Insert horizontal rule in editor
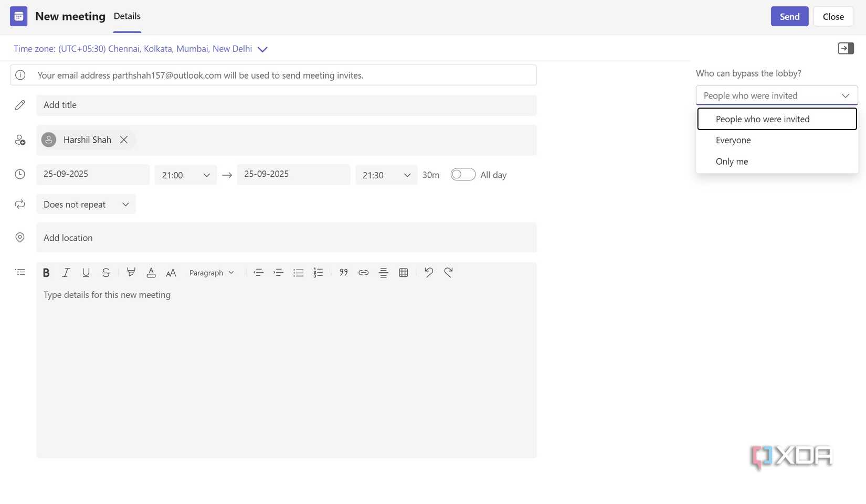Image resolution: width=866 pixels, height=504 pixels. 383,273
